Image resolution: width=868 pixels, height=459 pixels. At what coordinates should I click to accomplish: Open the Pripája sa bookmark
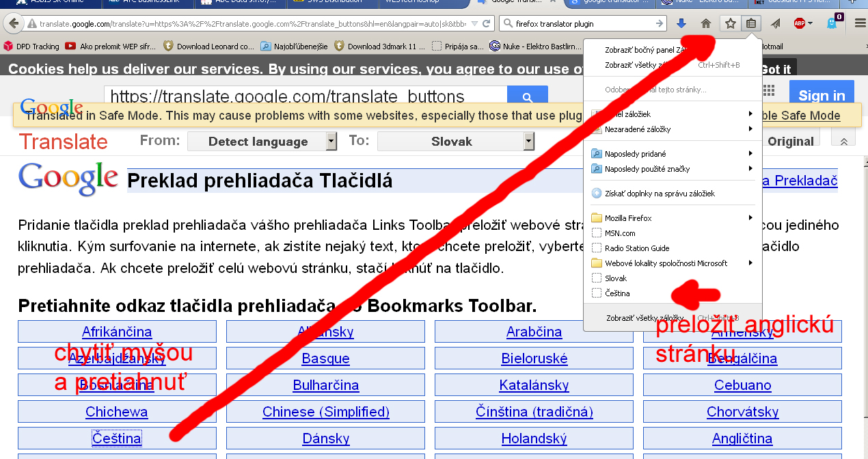click(458, 47)
